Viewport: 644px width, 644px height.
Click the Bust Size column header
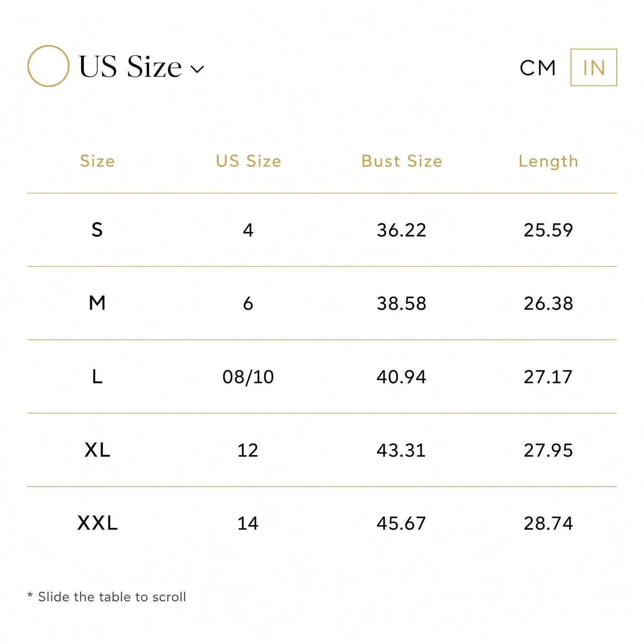click(402, 161)
